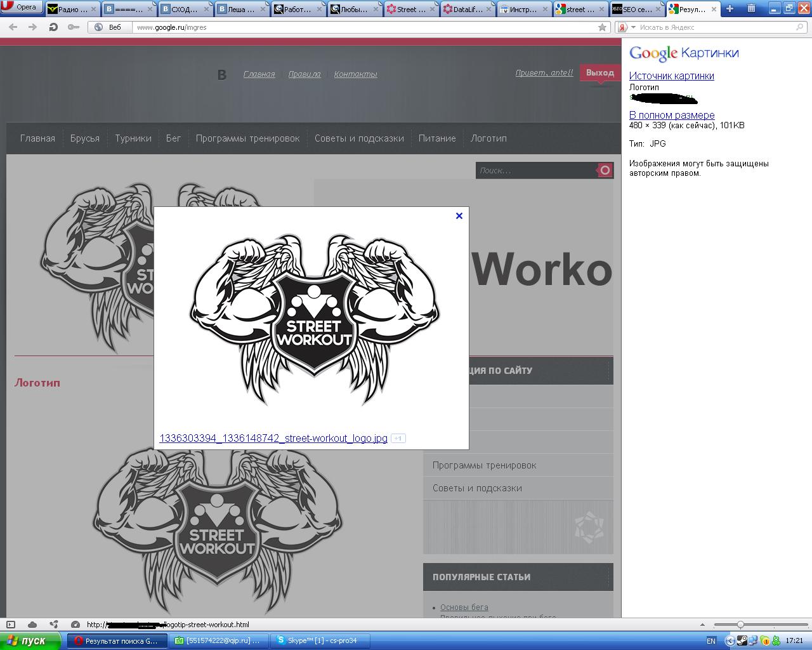
Task: Toggle the Opera panels button in status bar
Action: point(10,625)
